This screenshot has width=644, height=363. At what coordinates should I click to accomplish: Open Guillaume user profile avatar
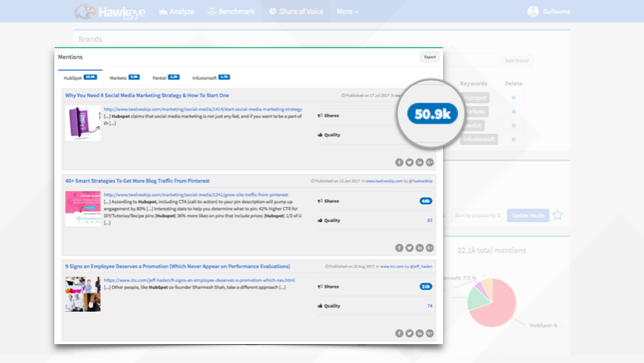[533, 12]
